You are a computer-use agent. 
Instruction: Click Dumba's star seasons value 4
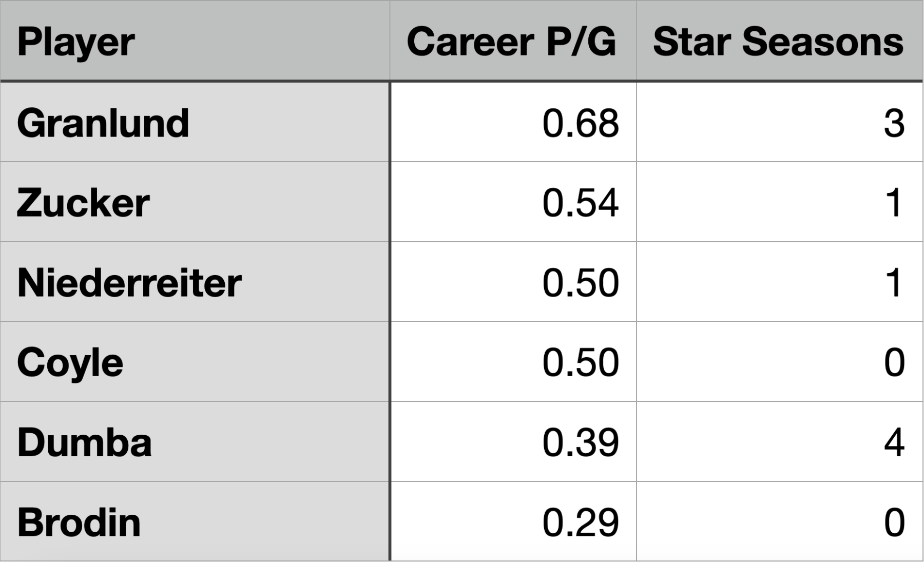pyautogui.click(x=894, y=442)
